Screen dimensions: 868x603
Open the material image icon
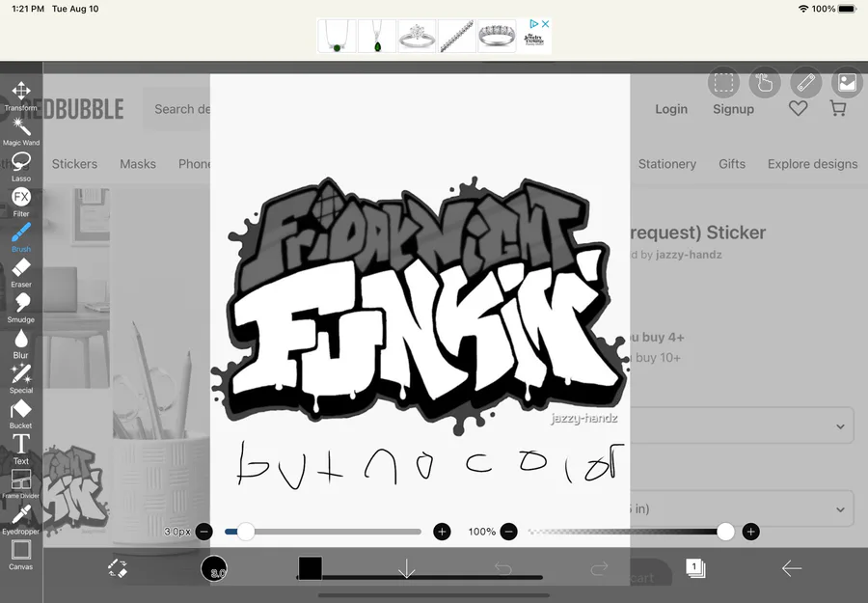click(x=847, y=83)
